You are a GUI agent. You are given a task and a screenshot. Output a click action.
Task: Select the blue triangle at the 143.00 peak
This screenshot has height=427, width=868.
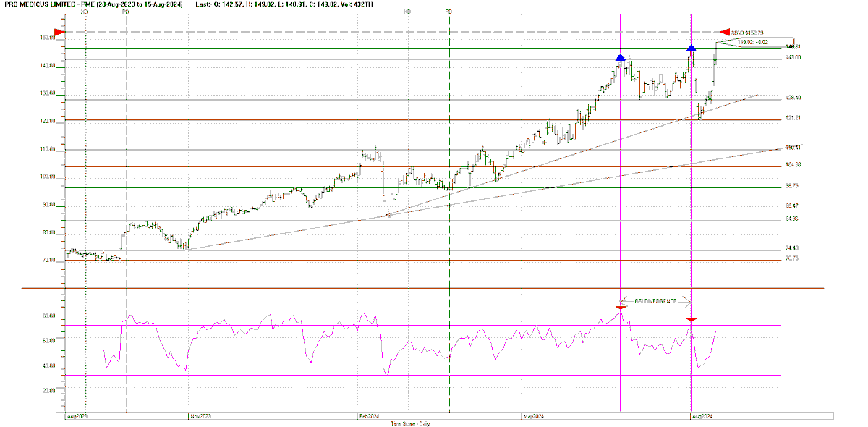click(620, 57)
